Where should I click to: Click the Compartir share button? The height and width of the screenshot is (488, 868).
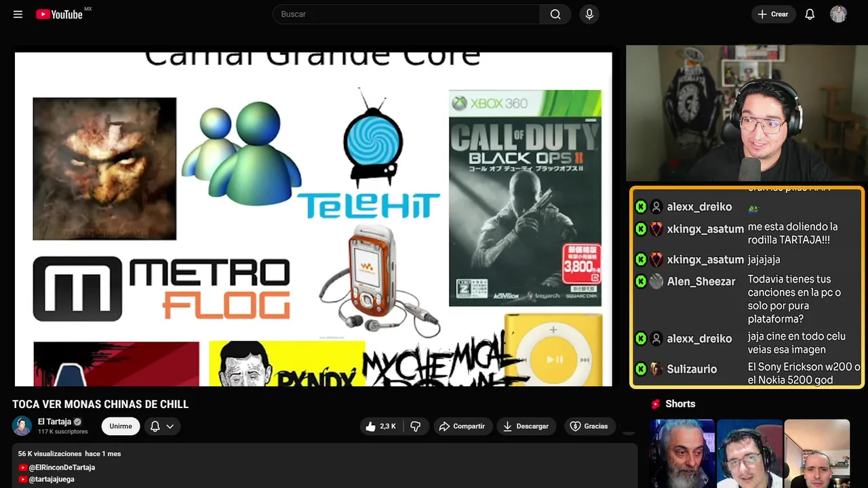tap(462, 426)
